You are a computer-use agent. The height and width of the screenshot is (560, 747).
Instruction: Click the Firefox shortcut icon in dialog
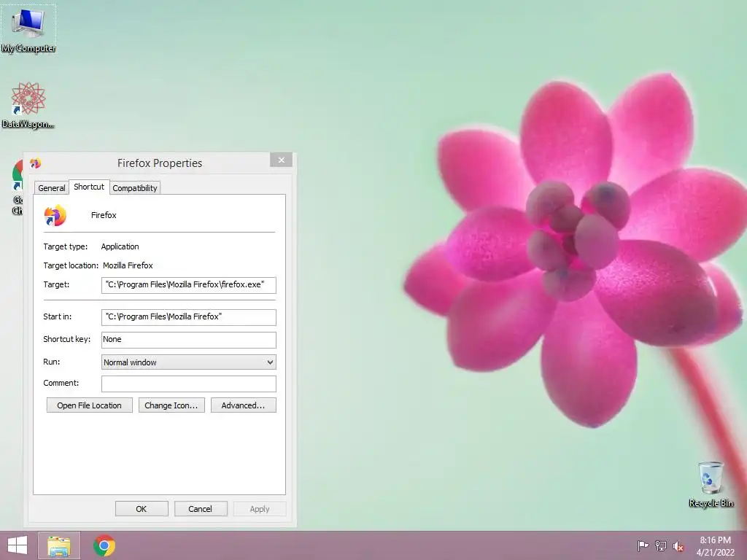[x=55, y=216]
